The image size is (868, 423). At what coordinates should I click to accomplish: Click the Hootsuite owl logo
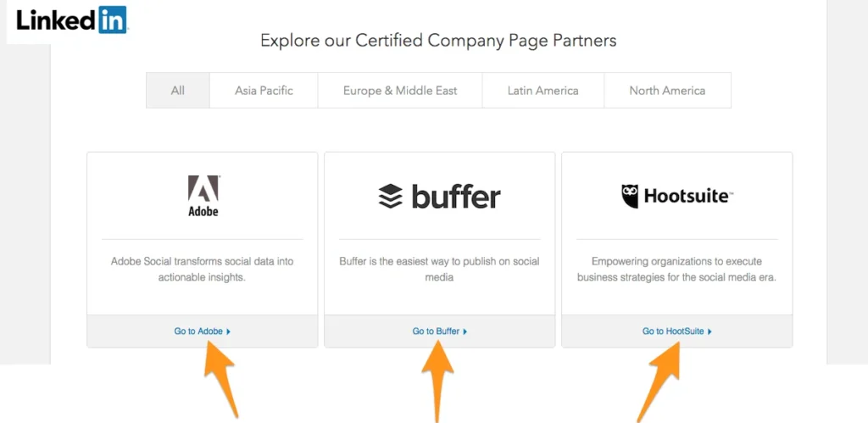coord(630,196)
